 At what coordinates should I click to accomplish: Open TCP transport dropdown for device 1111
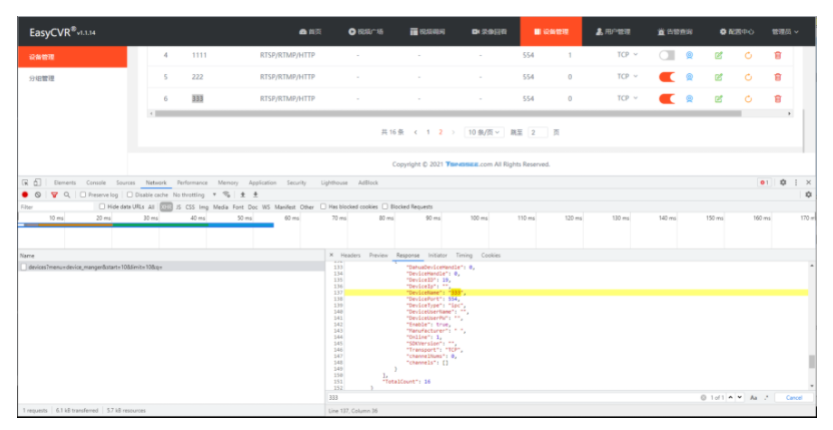[x=627, y=55]
